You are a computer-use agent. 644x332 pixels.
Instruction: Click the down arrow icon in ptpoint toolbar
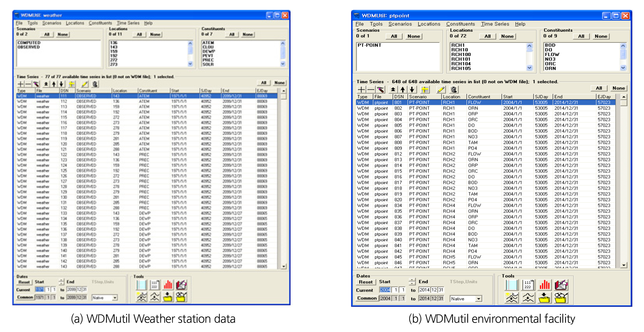point(412,89)
